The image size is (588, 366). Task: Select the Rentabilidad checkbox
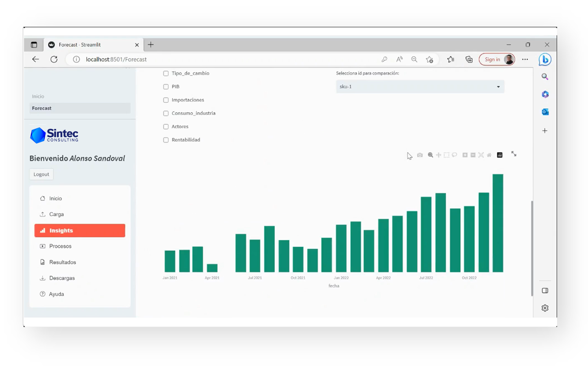point(166,140)
